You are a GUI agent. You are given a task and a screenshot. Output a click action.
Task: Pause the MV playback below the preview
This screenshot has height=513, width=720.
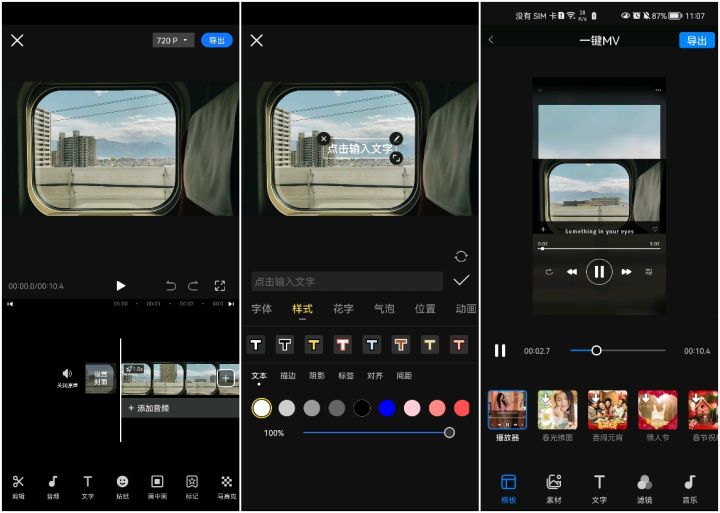500,351
